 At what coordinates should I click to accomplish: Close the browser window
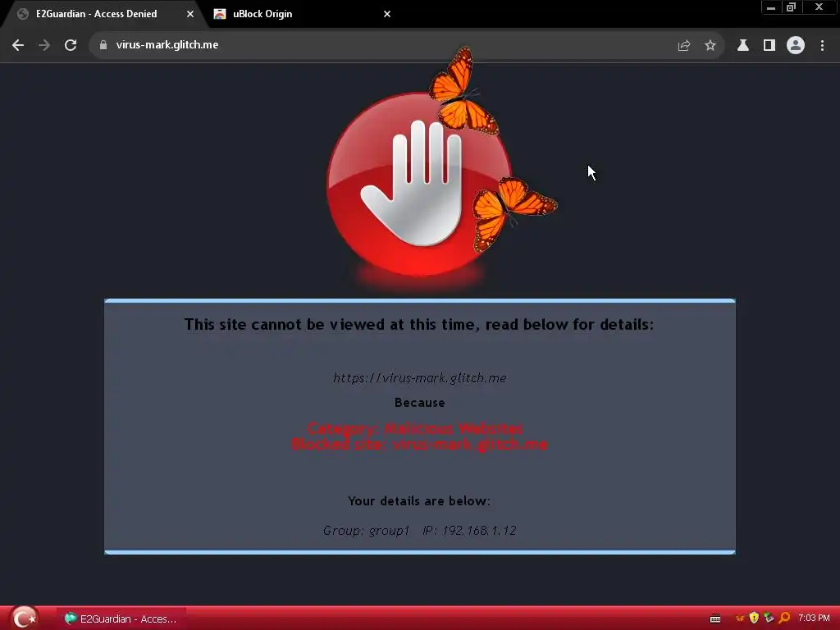[819, 7]
